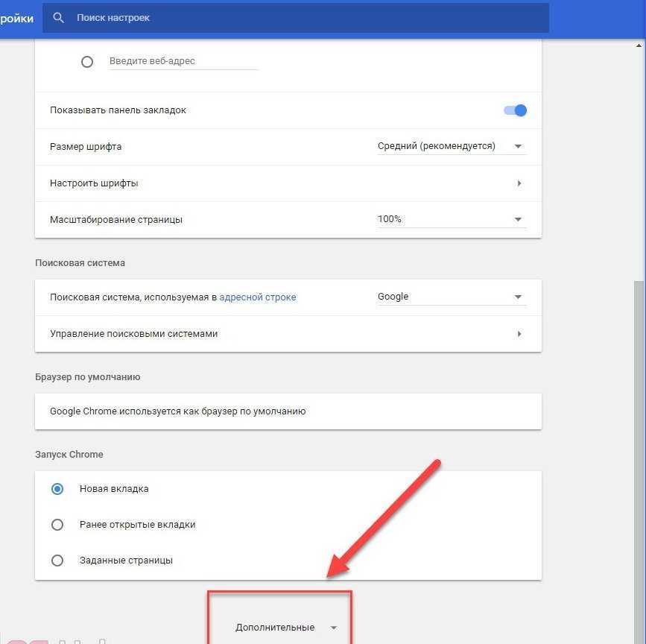Click arrow next to 'Настроить шрифты'

519,183
